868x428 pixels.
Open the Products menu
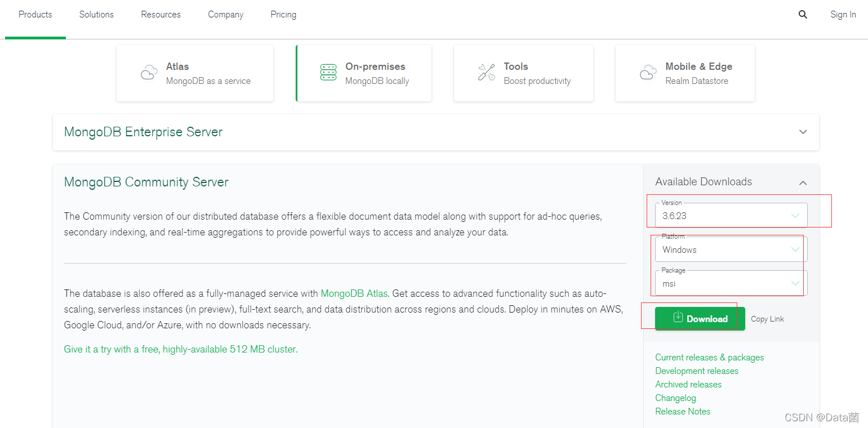(35, 14)
